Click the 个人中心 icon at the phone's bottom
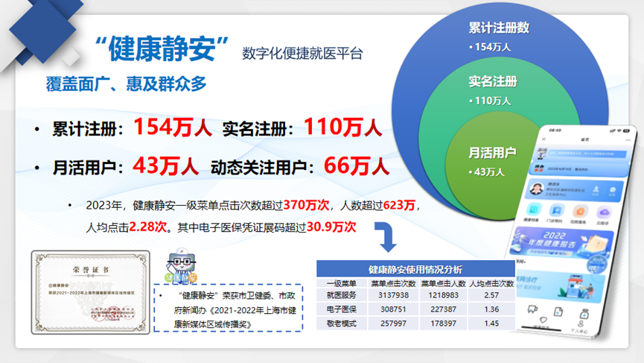 tap(580, 326)
